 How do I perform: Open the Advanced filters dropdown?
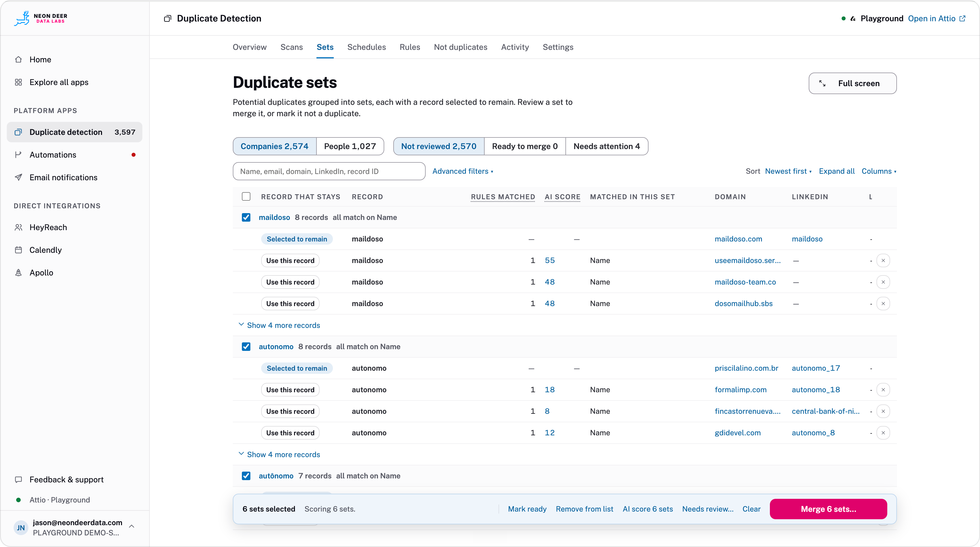pyautogui.click(x=462, y=171)
